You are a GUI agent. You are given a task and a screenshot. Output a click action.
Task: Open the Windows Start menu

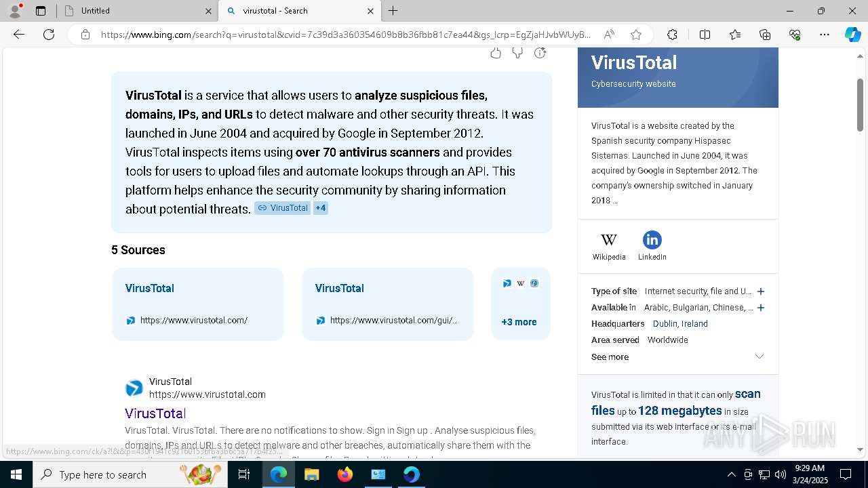(16, 474)
